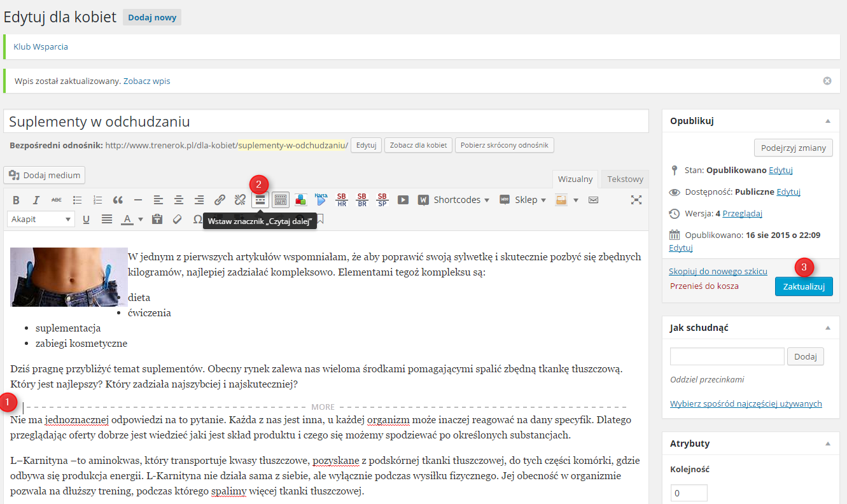
Task: Justify text alignment
Action: 106,219
